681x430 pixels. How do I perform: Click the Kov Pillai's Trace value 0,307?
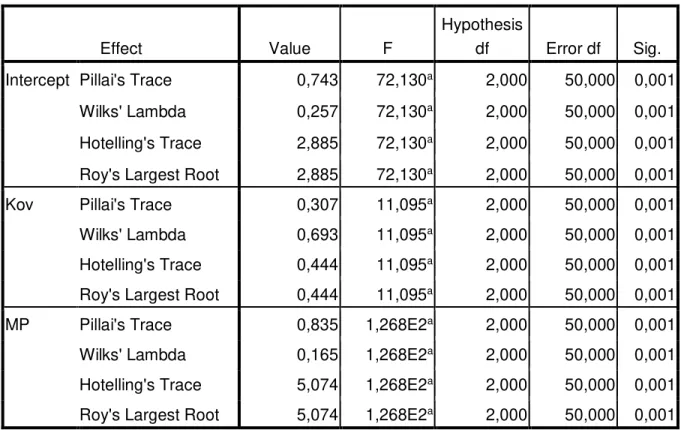[317, 205]
